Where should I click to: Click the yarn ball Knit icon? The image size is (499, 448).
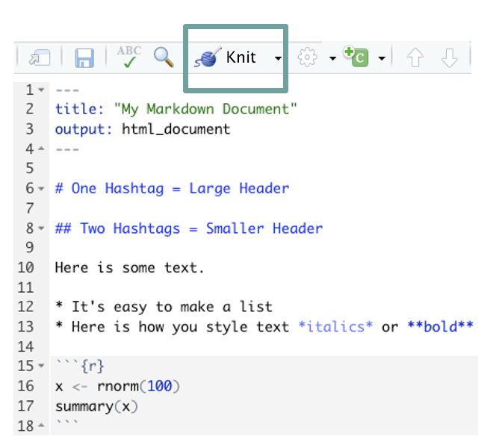pos(206,57)
